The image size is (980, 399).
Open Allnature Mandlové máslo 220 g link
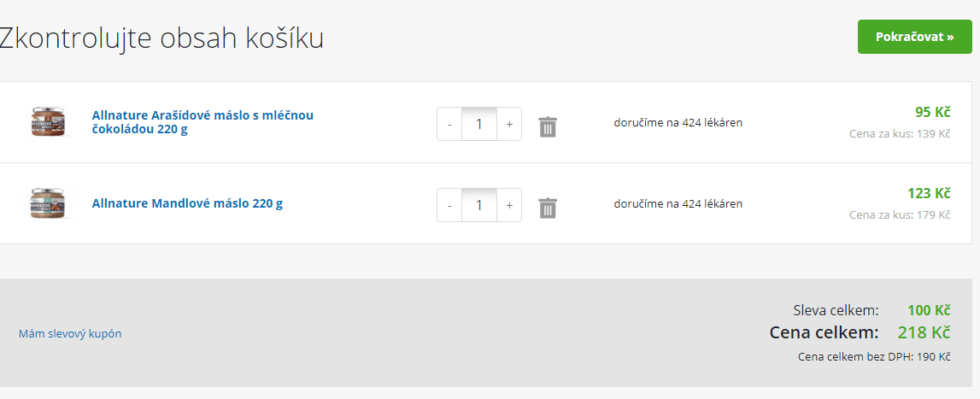click(x=187, y=203)
